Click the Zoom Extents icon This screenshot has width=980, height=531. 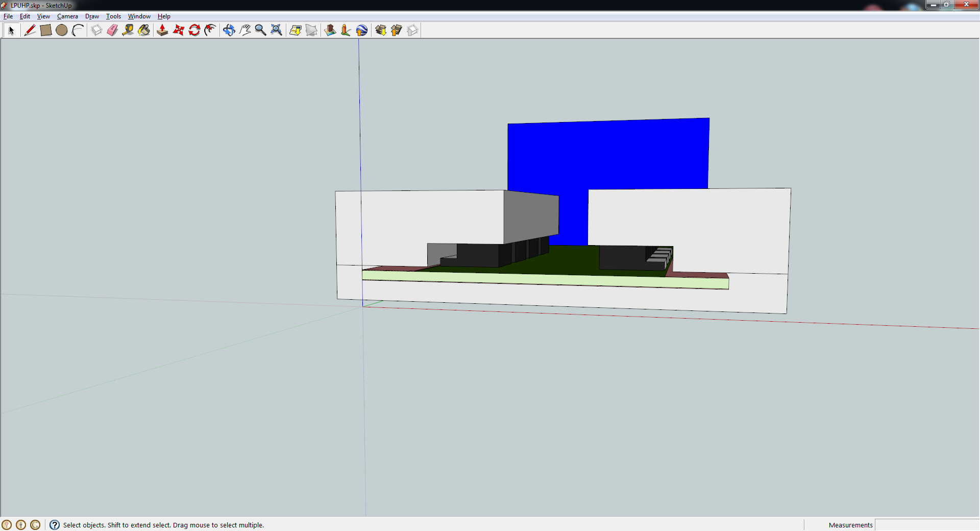tap(277, 31)
